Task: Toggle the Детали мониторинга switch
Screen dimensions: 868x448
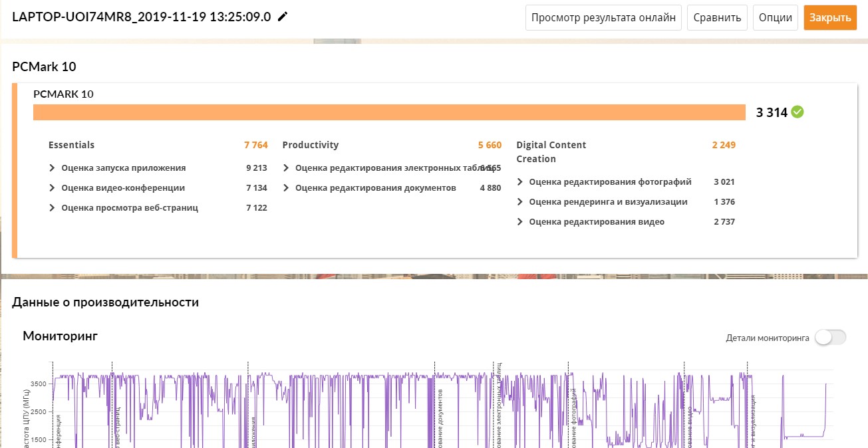Action: [x=831, y=338]
